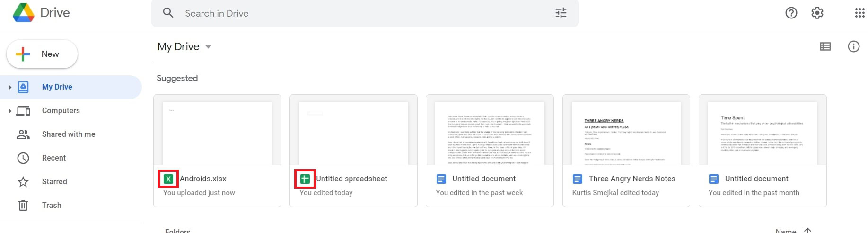Open search options filter icon
Screen dimensions: 868x233
tap(561, 13)
